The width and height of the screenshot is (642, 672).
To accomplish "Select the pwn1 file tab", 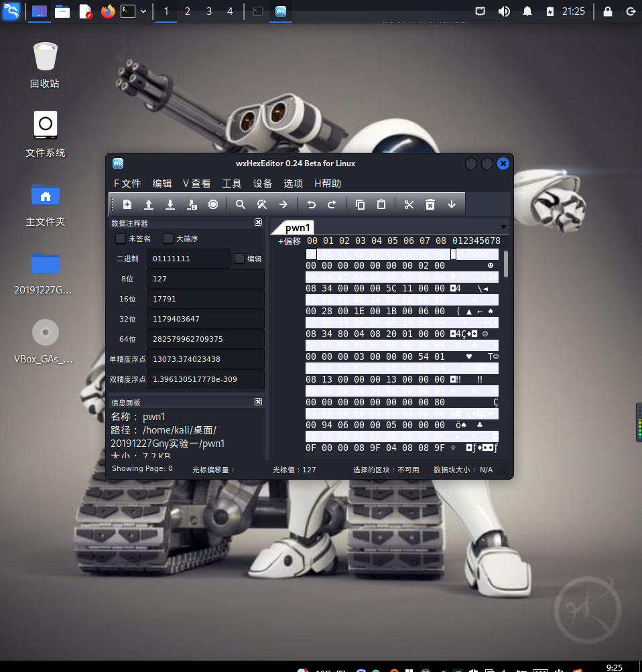I will [x=298, y=228].
